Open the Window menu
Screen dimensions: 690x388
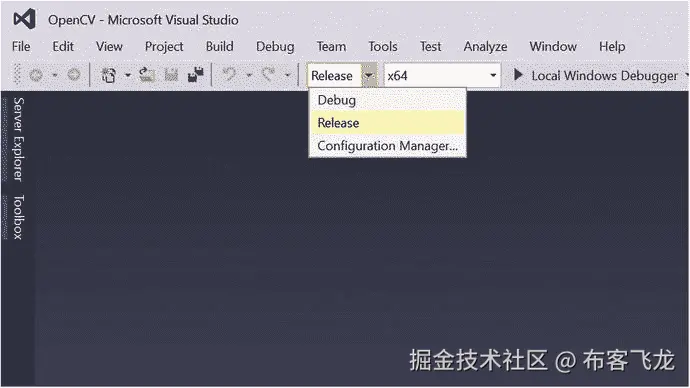(x=553, y=47)
